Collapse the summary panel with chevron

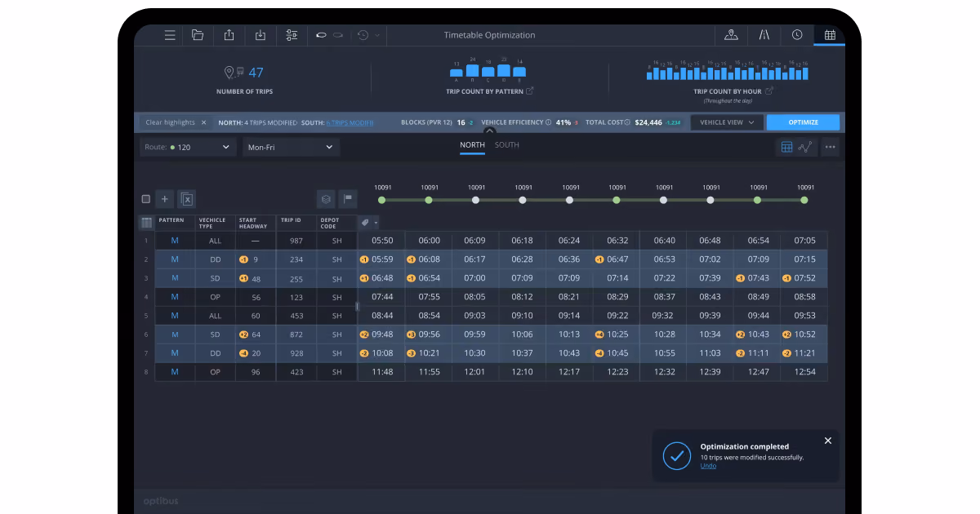[x=489, y=131]
